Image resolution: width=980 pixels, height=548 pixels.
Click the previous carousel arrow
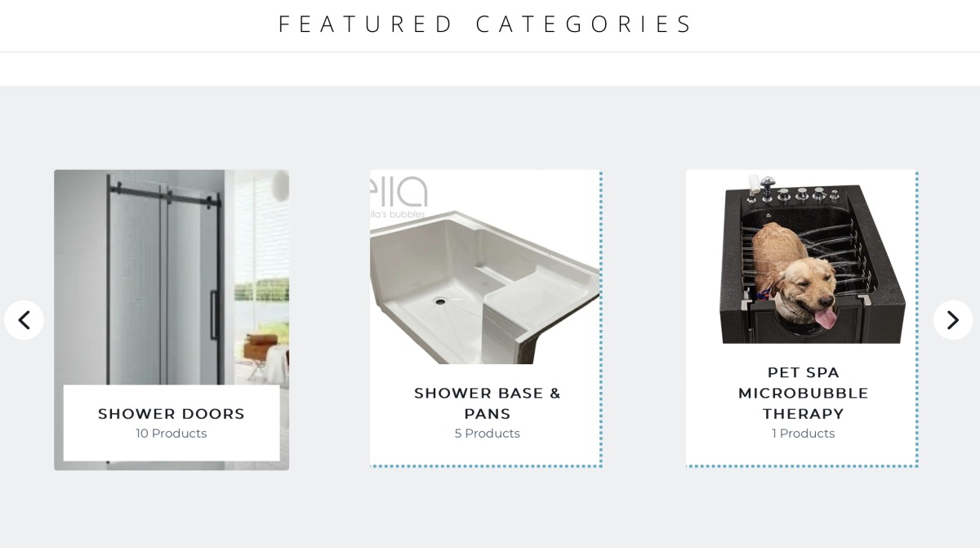pyautogui.click(x=24, y=320)
